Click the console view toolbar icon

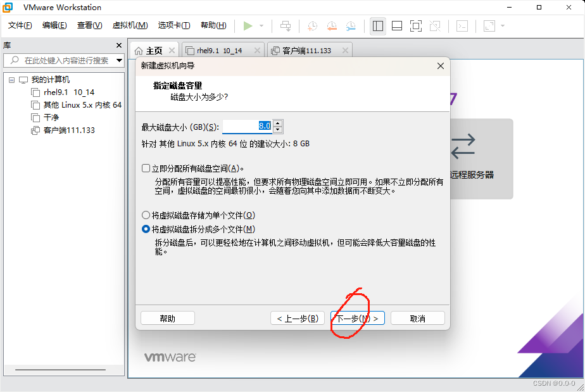click(x=462, y=26)
